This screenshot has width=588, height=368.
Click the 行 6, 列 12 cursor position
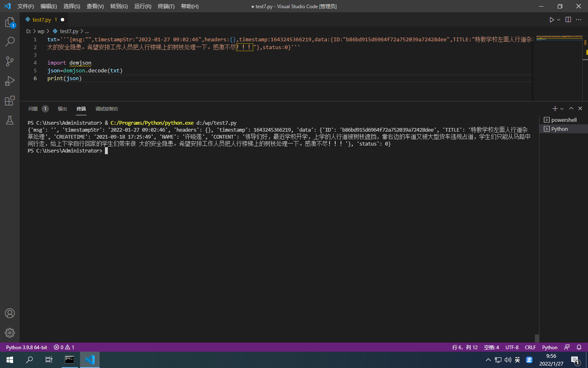[x=465, y=347]
